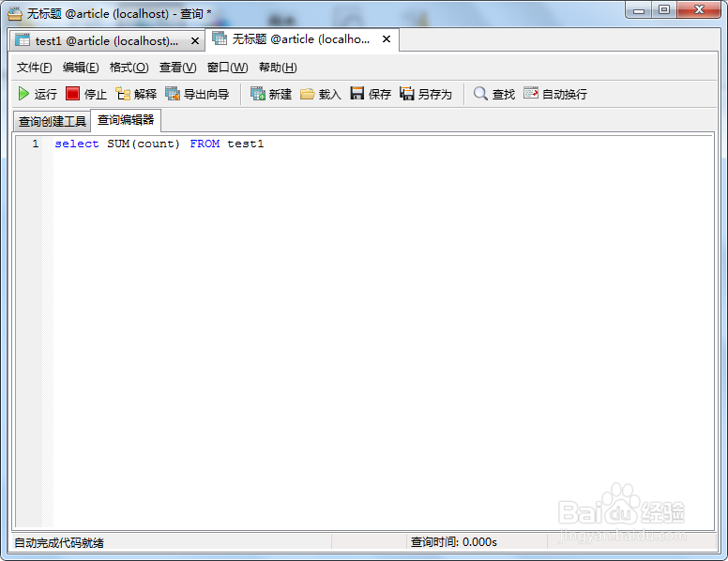728x561 pixels.
Task: Save the query with the 保存 disk icon
Action: [357, 94]
